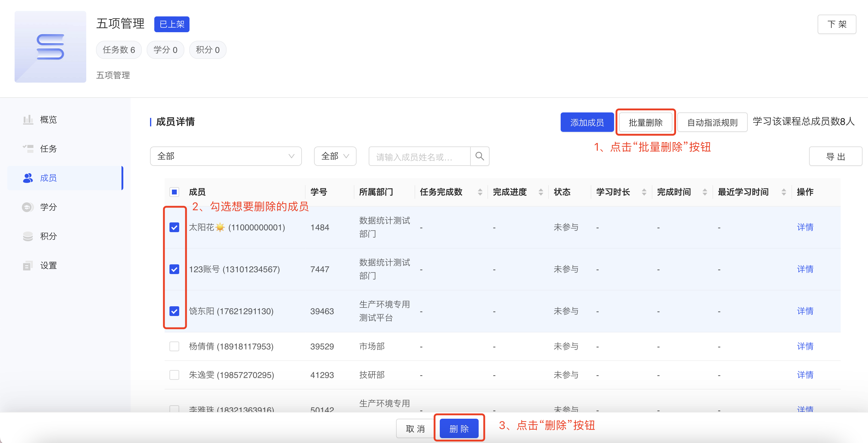Click member name 杨倩倩 (18918117953)
The image size is (868, 443).
click(x=231, y=346)
